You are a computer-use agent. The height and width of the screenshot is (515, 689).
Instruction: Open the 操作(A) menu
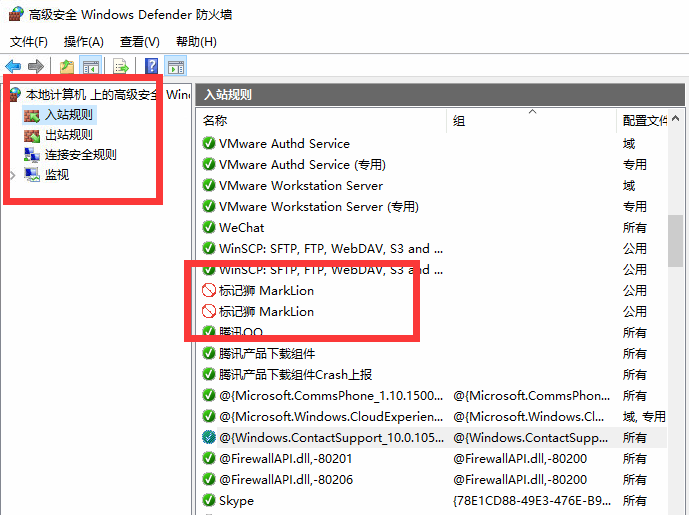point(83,42)
